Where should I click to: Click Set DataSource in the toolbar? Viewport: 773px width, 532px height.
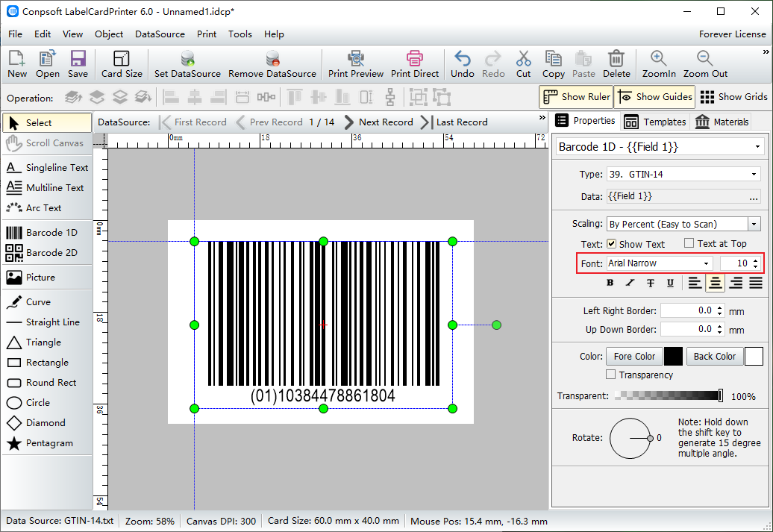pyautogui.click(x=187, y=64)
